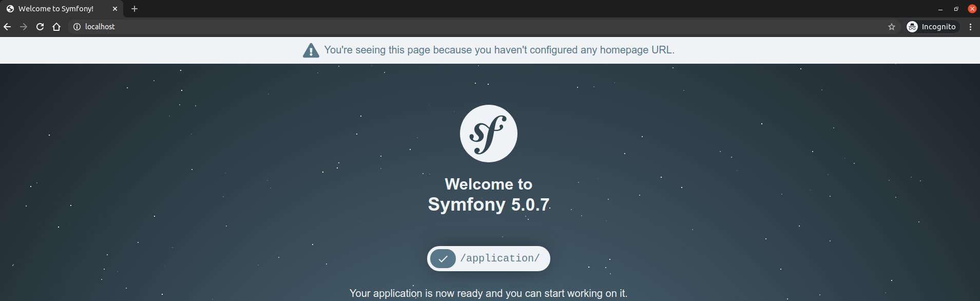Image resolution: width=980 pixels, height=301 pixels.
Task: Click the /application/ path text
Action: [x=500, y=258]
